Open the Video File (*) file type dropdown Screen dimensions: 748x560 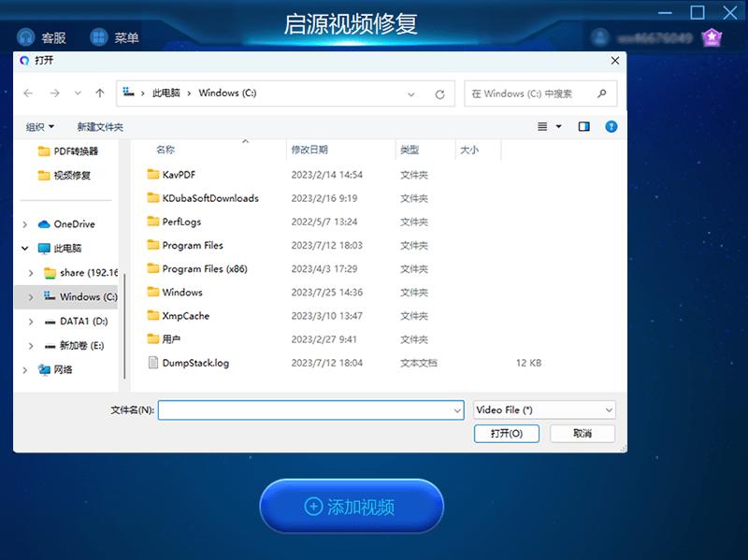click(543, 409)
